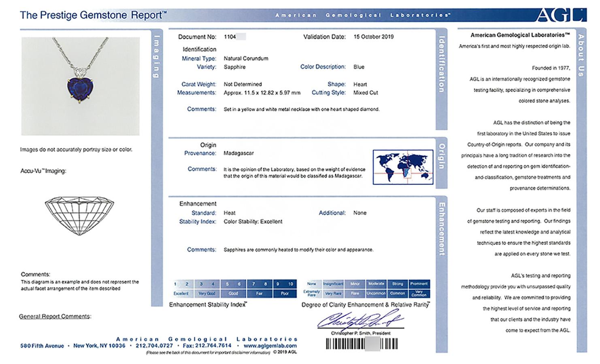Viewport: 600px width, 364px height.
Task: Click the Accu-Vu facet diagram
Action: pos(79,216)
